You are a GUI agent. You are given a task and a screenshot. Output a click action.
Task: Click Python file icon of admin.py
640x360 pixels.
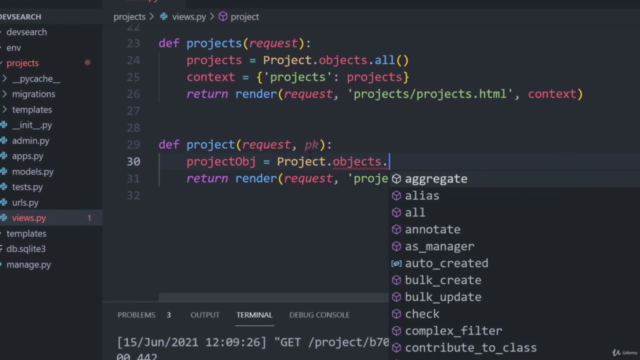click(4, 141)
